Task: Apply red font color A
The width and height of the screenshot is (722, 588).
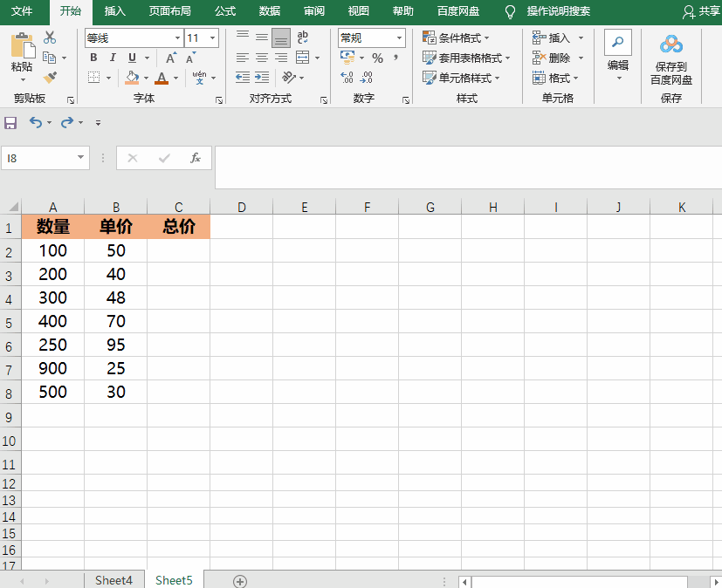Action: pyautogui.click(x=162, y=78)
